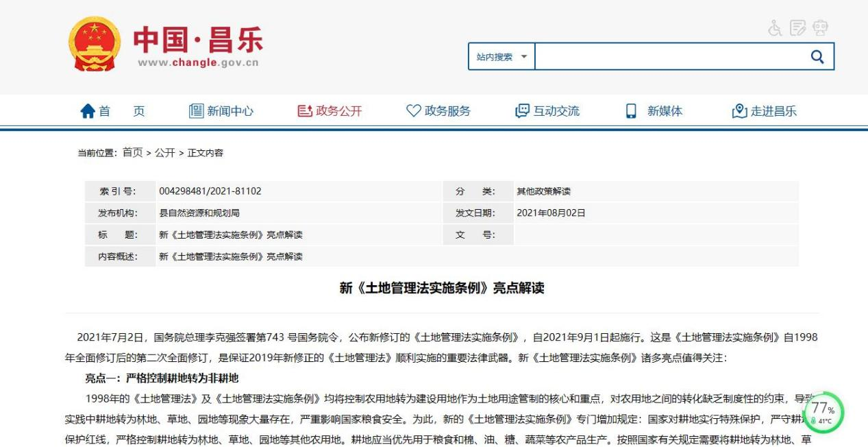Open the 走进昌乐 page
This screenshot has height=447, width=868.
764,111
